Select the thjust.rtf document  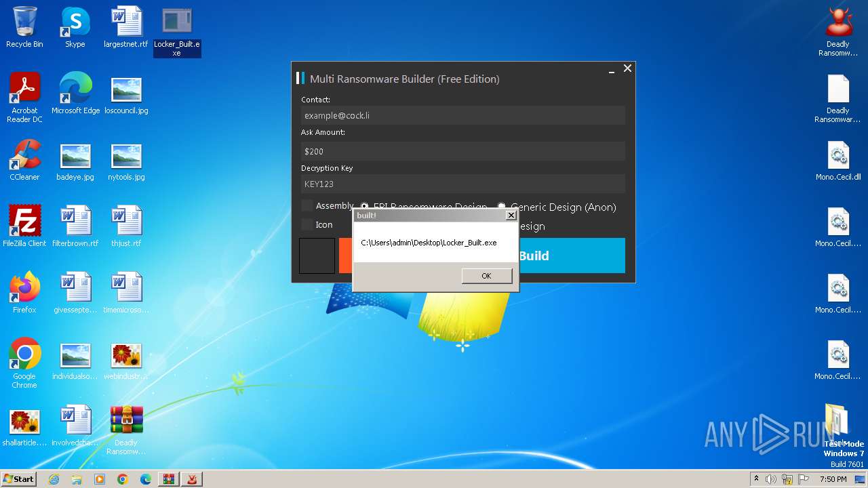pyautogui.click(x=126, y=228)
